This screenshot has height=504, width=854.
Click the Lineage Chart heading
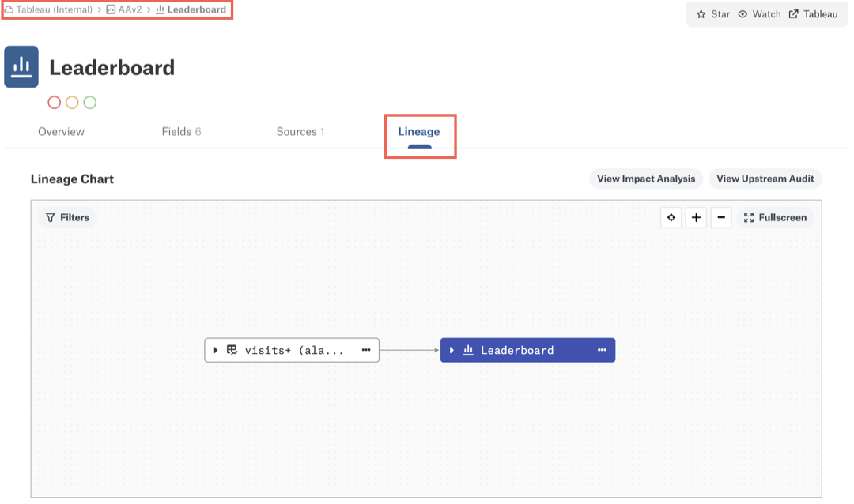[x=72, y=179]
